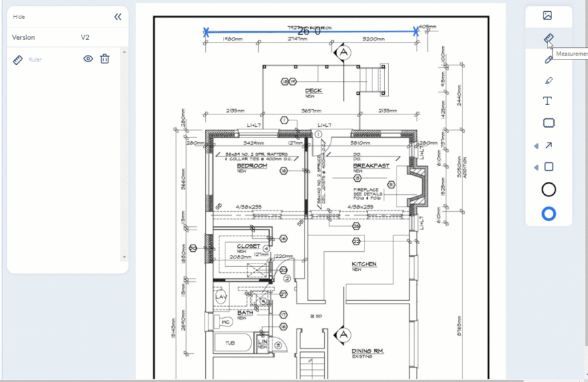Select the cloud/revision shape tool
Screen dimensions: 588x382
pyautogui.click(x=549, y=123)
